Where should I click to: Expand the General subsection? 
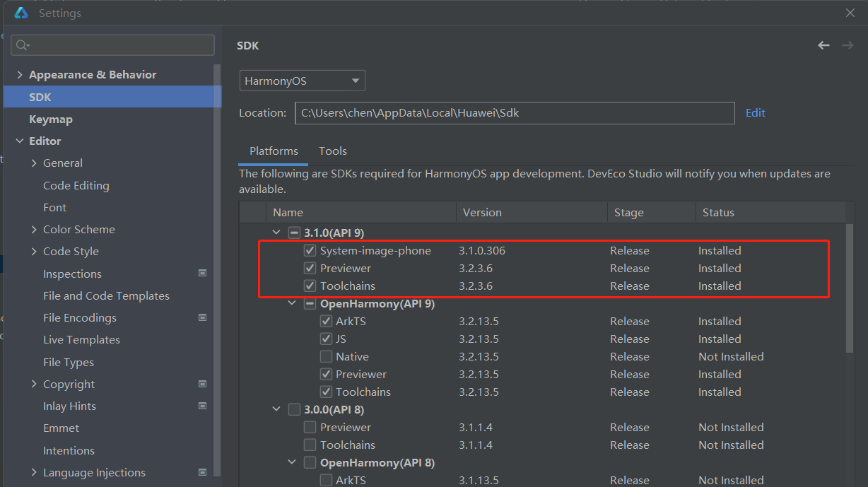34,163
